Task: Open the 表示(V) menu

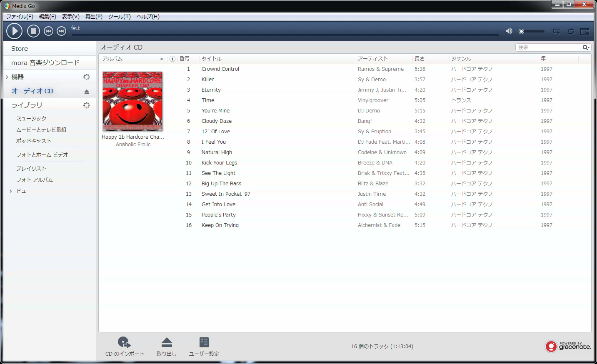Action: pyautogui.click(x=70, y=17)
